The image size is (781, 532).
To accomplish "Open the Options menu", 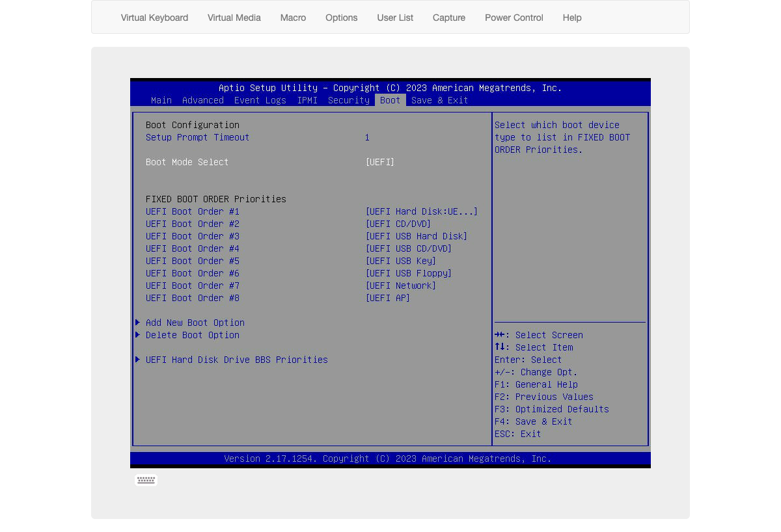I will [x=341, y=18].
